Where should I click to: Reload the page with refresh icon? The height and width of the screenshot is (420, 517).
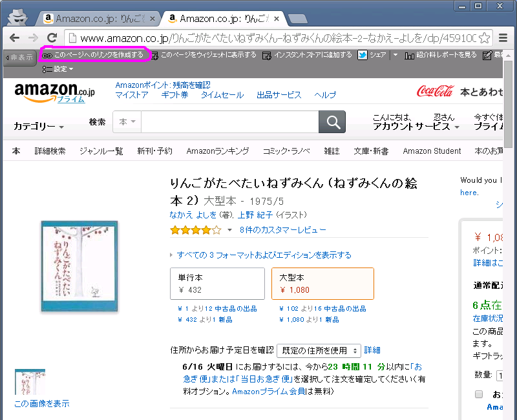52,38
